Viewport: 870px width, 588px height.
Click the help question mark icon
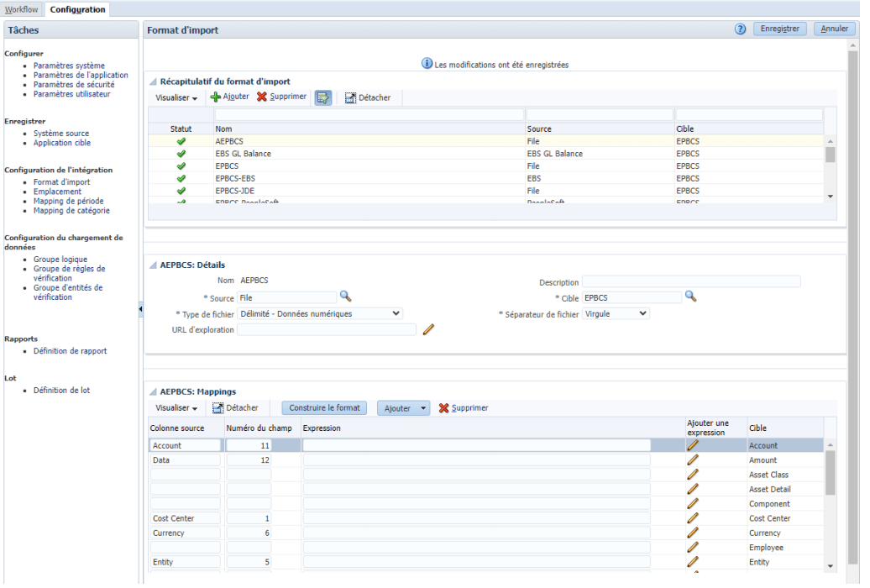740,29
